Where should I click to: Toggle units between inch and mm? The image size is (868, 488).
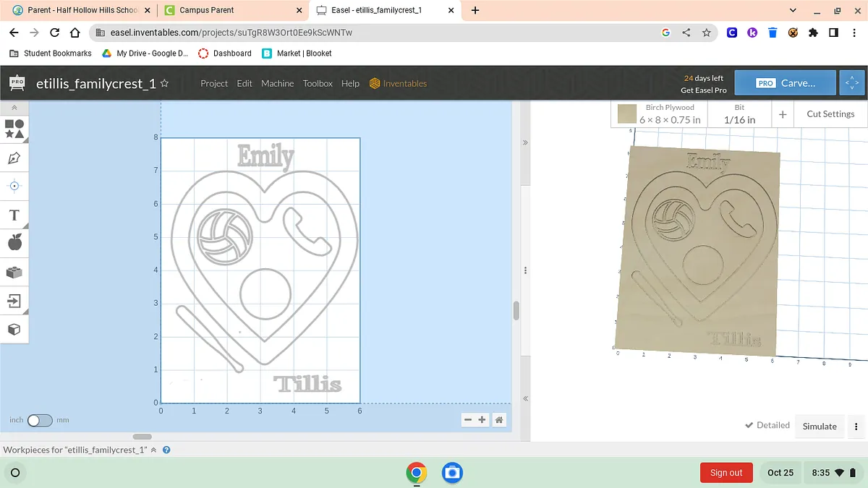point(40,420)
